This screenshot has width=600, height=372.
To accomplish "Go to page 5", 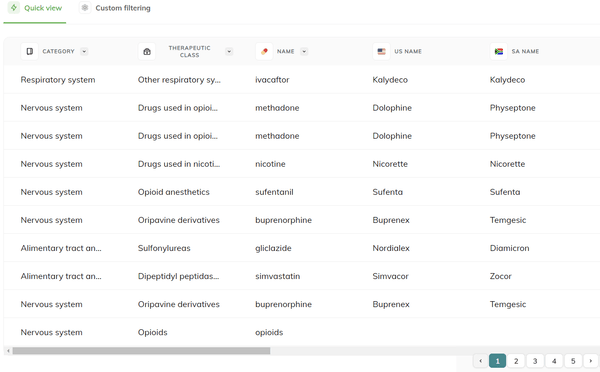I will (x=573, y=361).
